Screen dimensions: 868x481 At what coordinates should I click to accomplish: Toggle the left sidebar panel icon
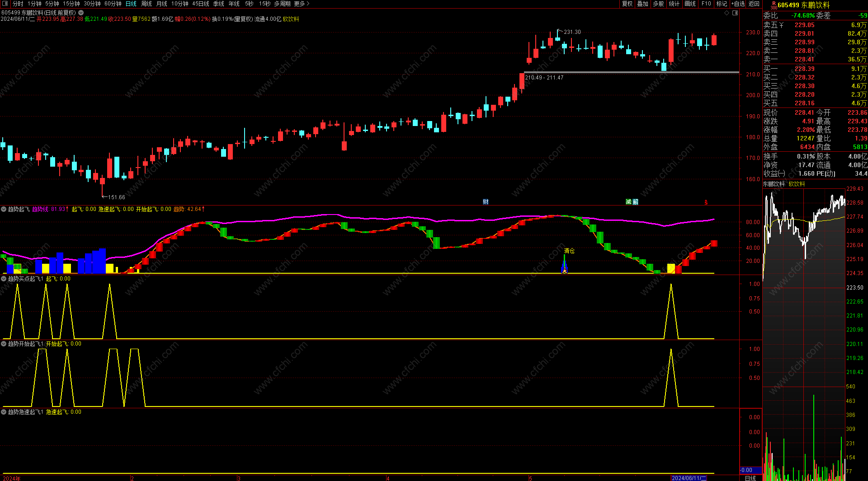[5, 4]
